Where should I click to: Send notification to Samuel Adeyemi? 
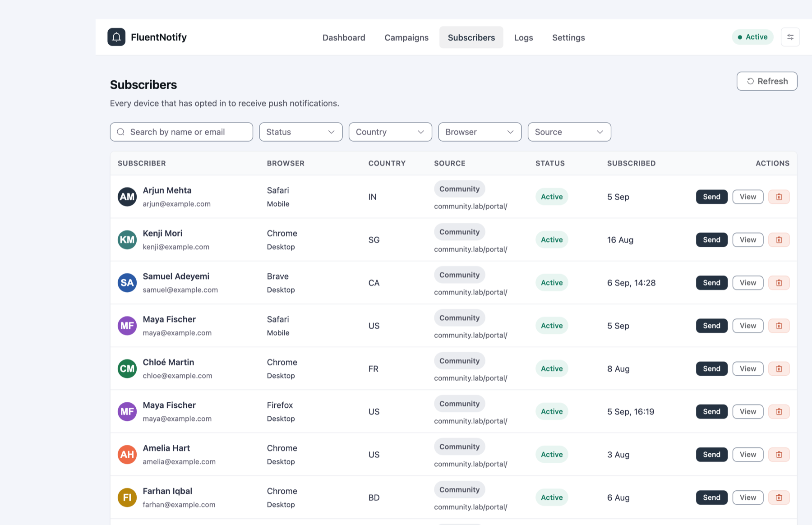[x=711, y=283]
